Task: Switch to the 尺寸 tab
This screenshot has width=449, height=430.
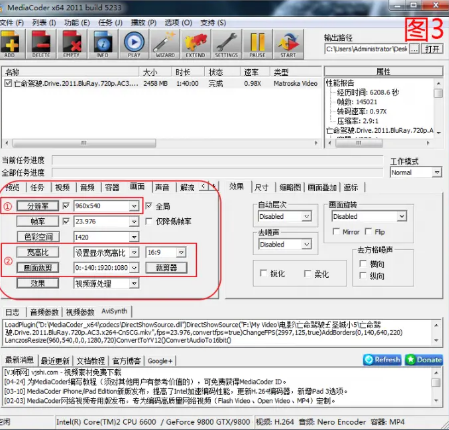Action: pos(261,188)
